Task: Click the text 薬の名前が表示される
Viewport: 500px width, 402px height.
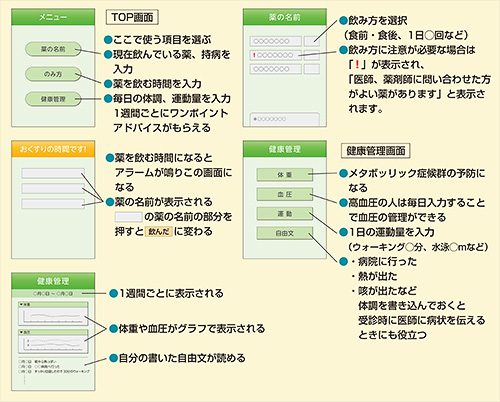Action: 164,202
